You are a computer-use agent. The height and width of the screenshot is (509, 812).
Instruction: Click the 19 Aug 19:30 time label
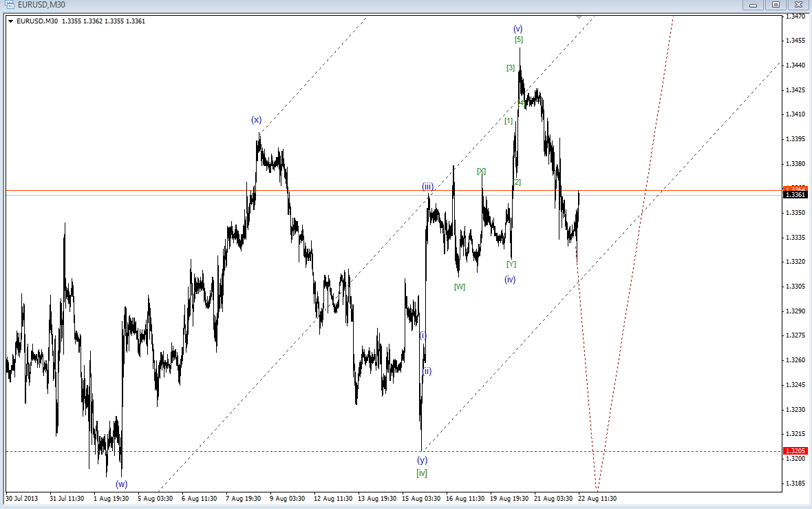tap(510, 499)
